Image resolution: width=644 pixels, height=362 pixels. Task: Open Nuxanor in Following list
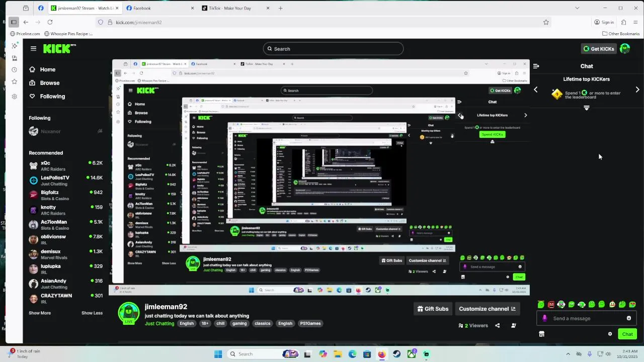tap(65, 131)
